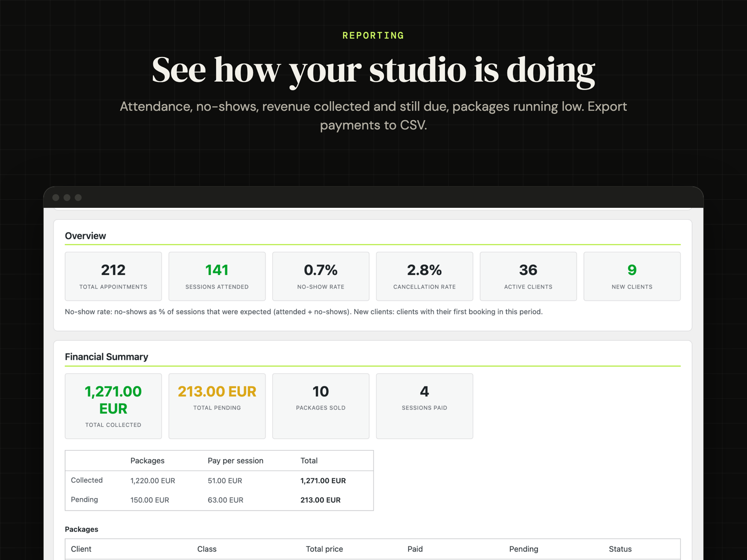Click the Financial Summary heading
The width and height of the screenshot is (747, 560).
click(x=107, y=357)
